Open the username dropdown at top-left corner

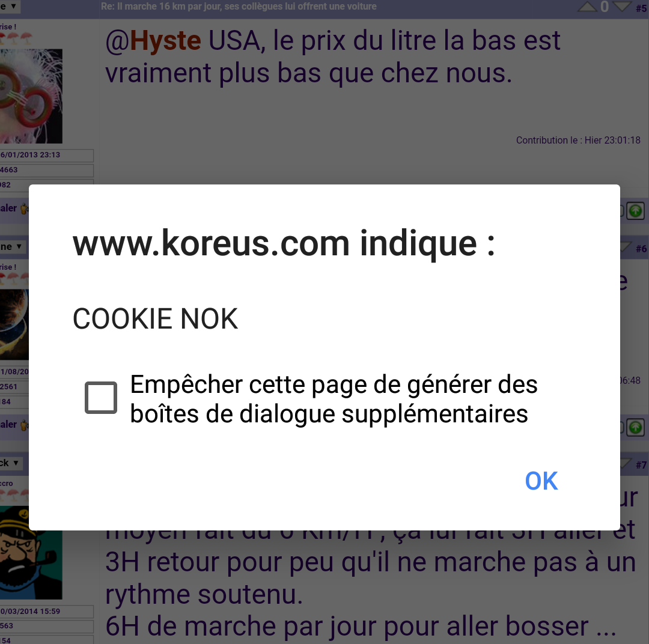(x=8, y=7)
